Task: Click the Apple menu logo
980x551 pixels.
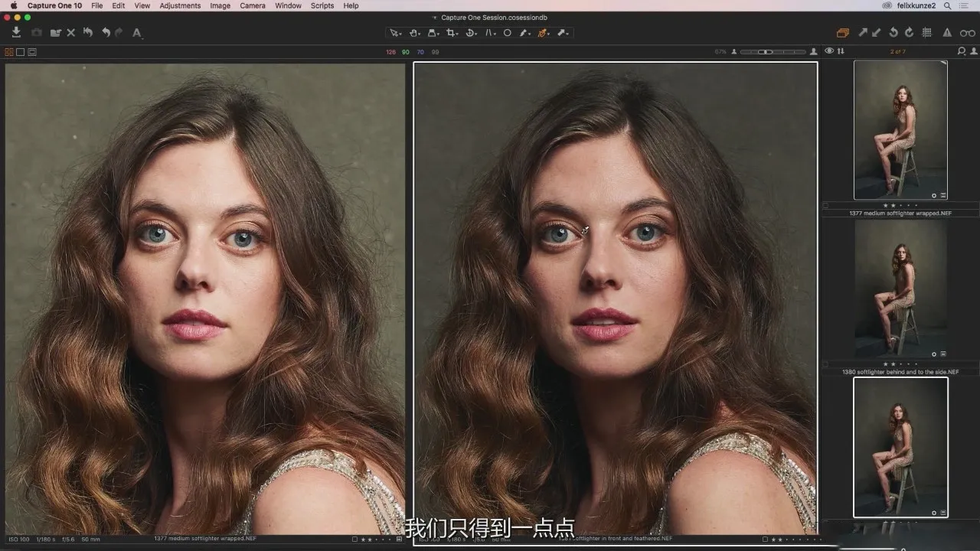Action: pyautogui.click(x=14, y=5)
